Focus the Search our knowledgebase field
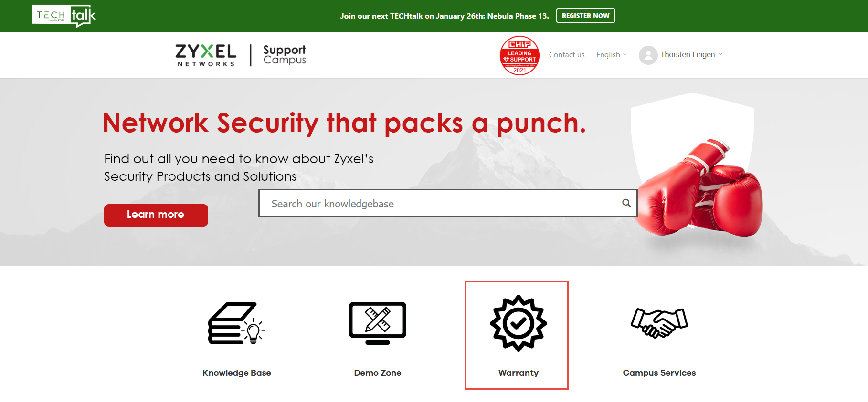Image resolution: width=868 pixels, height=402 pixels. point(447,204)
